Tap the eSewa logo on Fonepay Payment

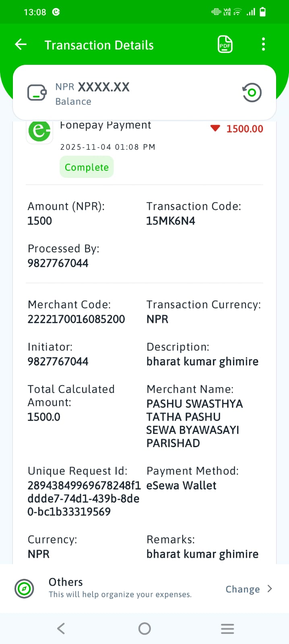point(39,131)
